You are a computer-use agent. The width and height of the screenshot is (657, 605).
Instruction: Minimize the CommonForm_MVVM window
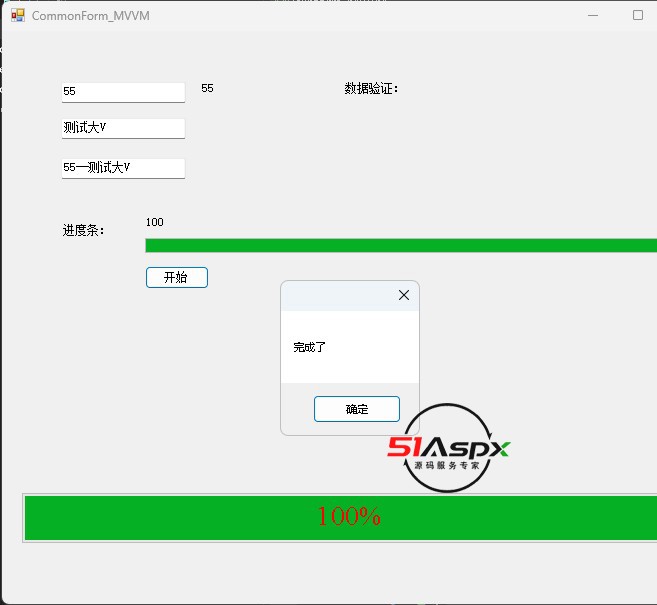tap(593, 16)
